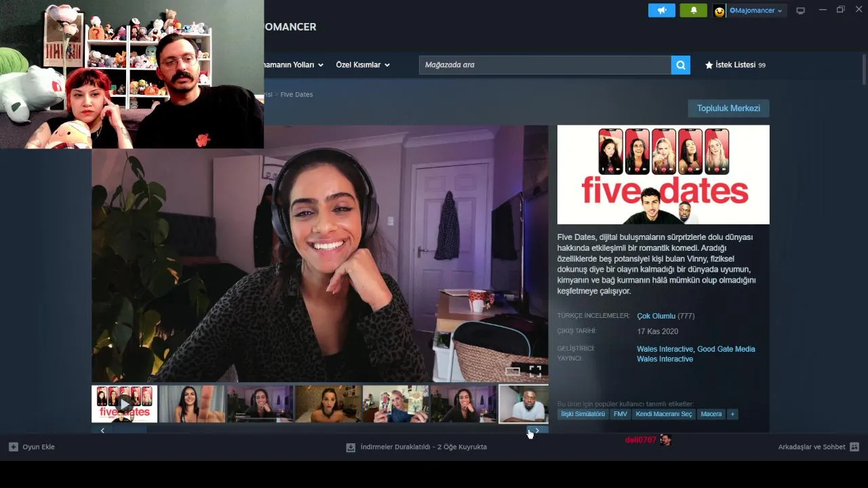The height and width of the screenshot is (488, 868).
Task: Select thumbnail of blonde woman holding cards
Action: 395,404
